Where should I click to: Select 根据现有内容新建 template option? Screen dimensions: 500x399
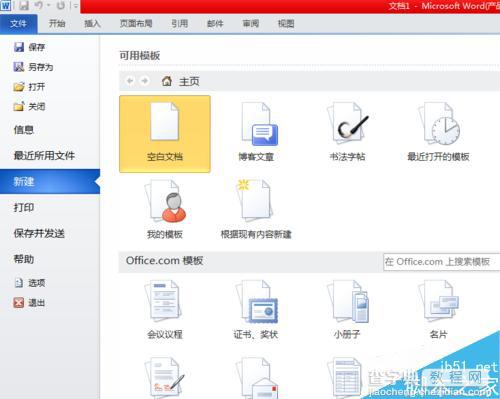[x=256, y=210]
